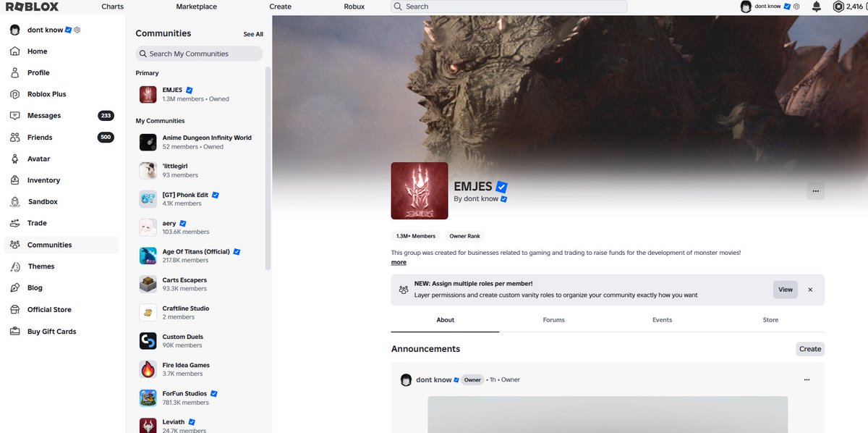Viewport: 868px width, 433px height.
Task: Click the Inventory sidebar icon
Action: (14, 180)
